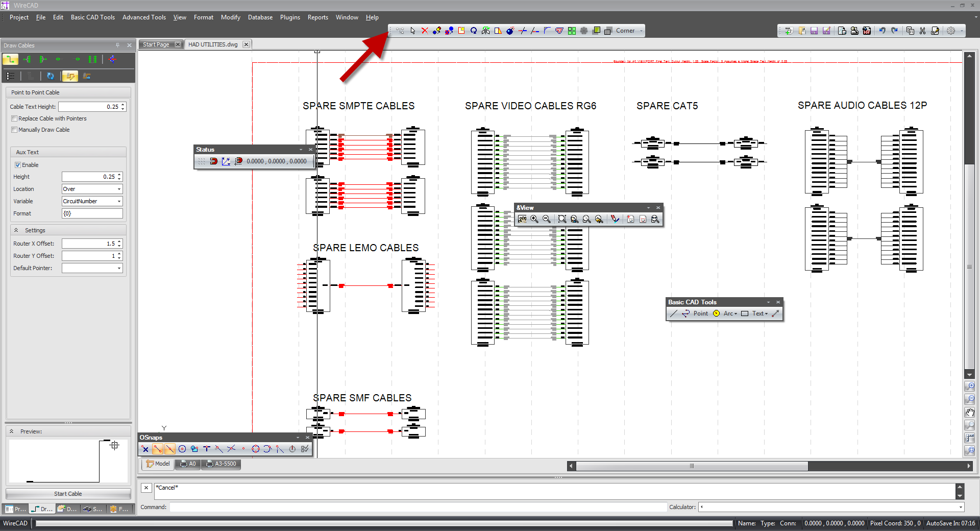Uncheck the Aux Text Enable checkbox
Viewport: 980px width, 531px height.
click(18, 165)
